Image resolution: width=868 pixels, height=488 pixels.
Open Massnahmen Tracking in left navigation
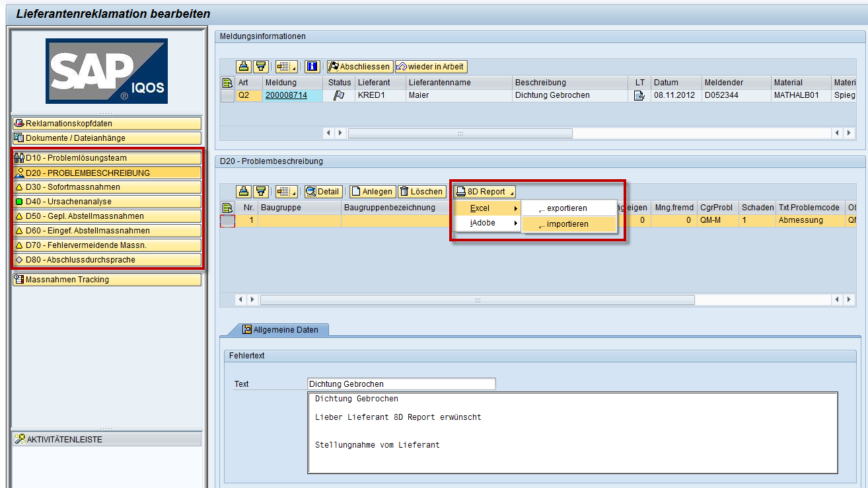pyautogui.click(x=106, y=280)
